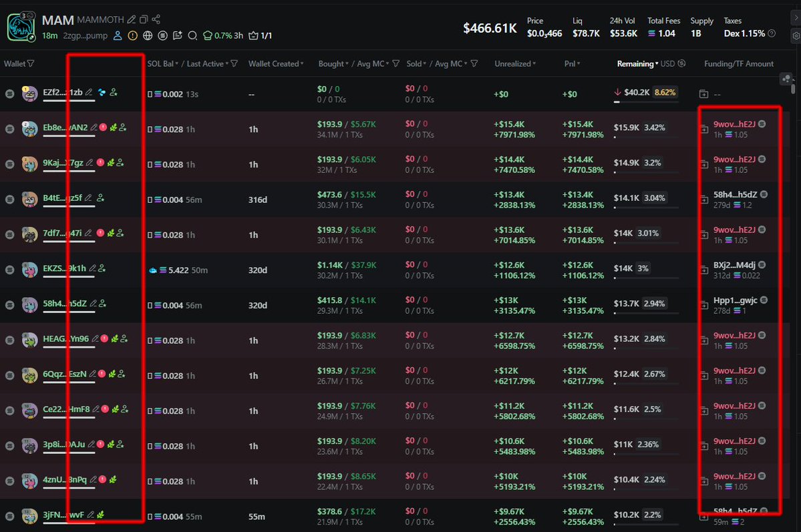
Task: Click the magnifier search icon in token header
Action: pos(192,35)
